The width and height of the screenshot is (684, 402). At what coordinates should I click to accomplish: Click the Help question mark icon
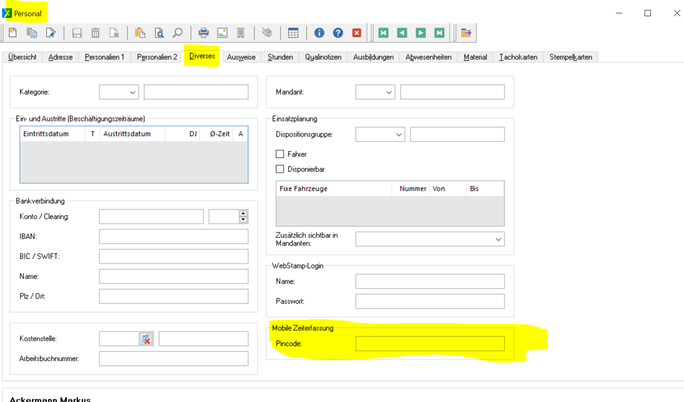[338, 33]
